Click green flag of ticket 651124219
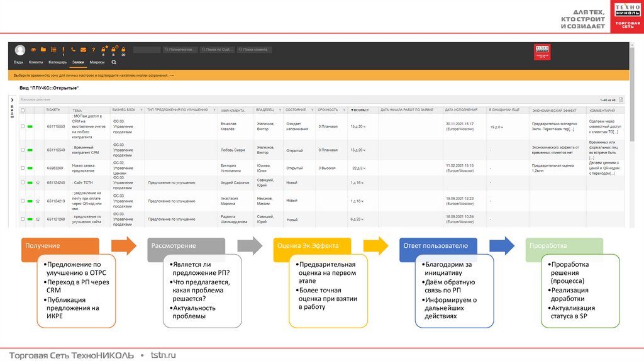This screenshot has width=644, height=361. pos(30,201)
